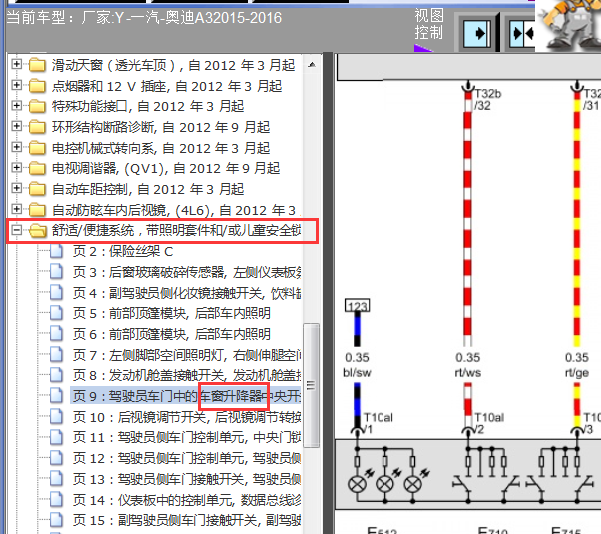Select 页 9：驾驶员车门中的车窗升降器
Screen dimensions: 601x534
[x=187, y=396]
